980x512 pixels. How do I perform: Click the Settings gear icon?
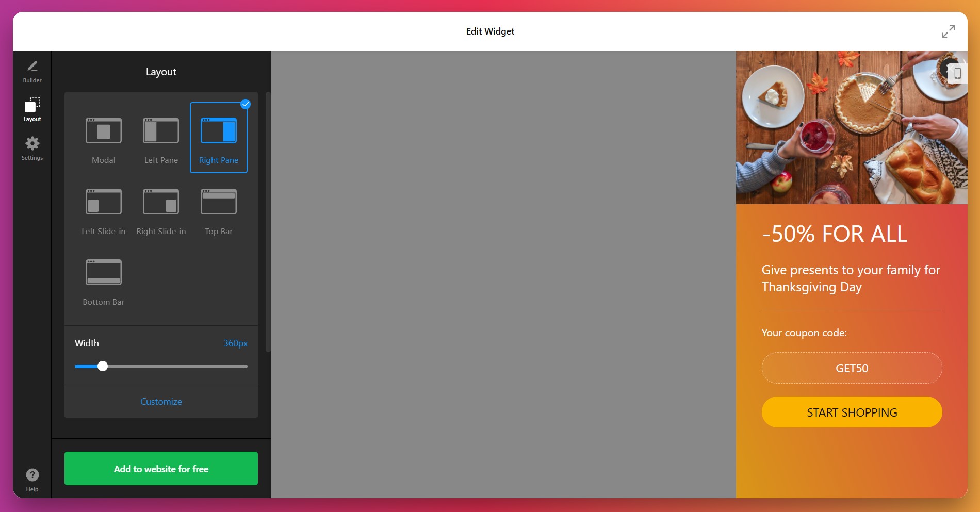click(x=32, y=144)
